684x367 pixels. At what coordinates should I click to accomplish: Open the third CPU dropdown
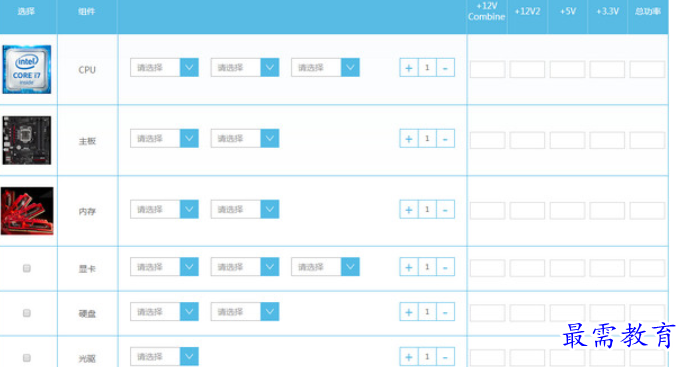[x=325, y=68]
